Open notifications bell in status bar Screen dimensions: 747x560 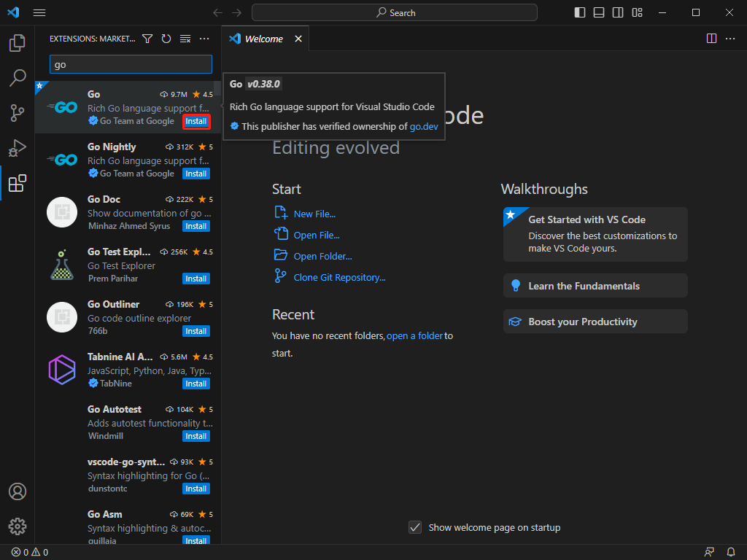731,553
